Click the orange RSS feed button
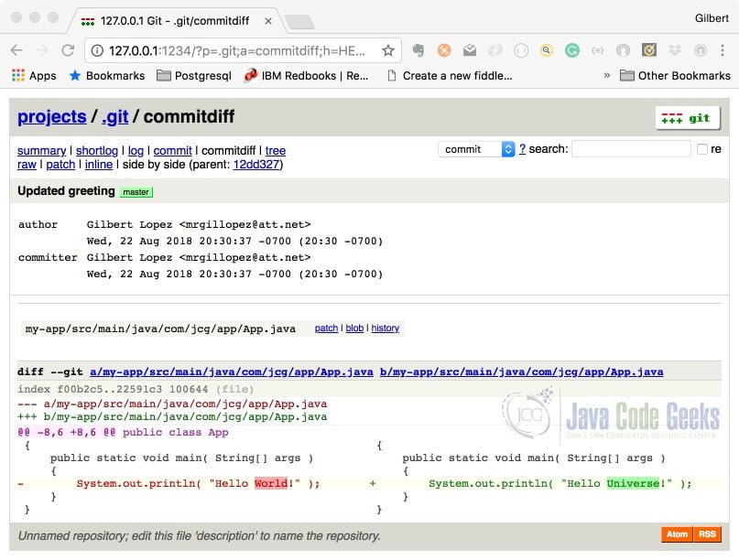 click(x=707, y=534)
